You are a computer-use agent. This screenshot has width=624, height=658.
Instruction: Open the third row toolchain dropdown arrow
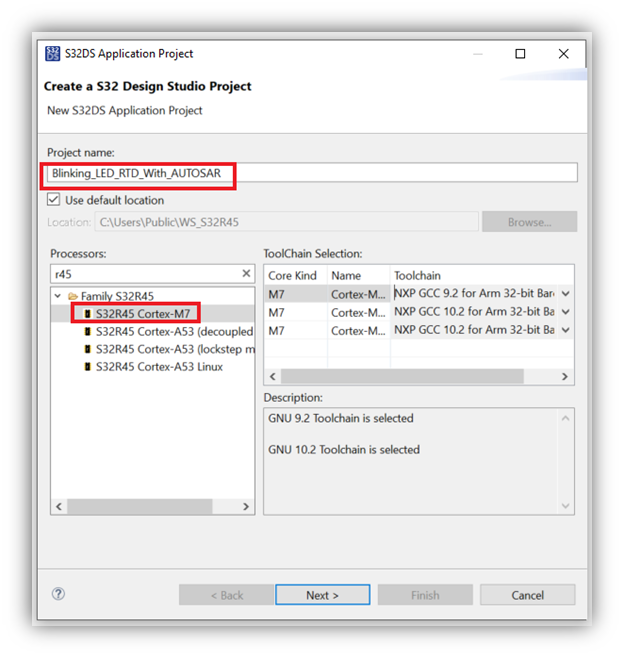566,330
